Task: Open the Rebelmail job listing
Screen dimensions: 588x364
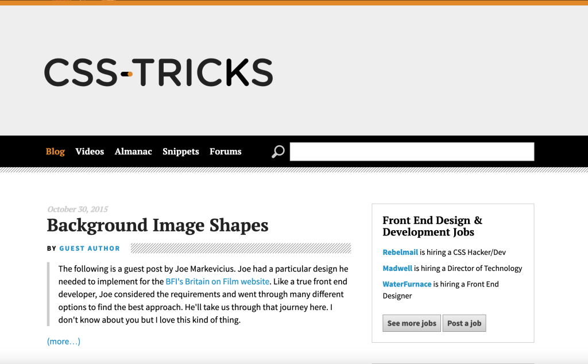Action: 400,252
